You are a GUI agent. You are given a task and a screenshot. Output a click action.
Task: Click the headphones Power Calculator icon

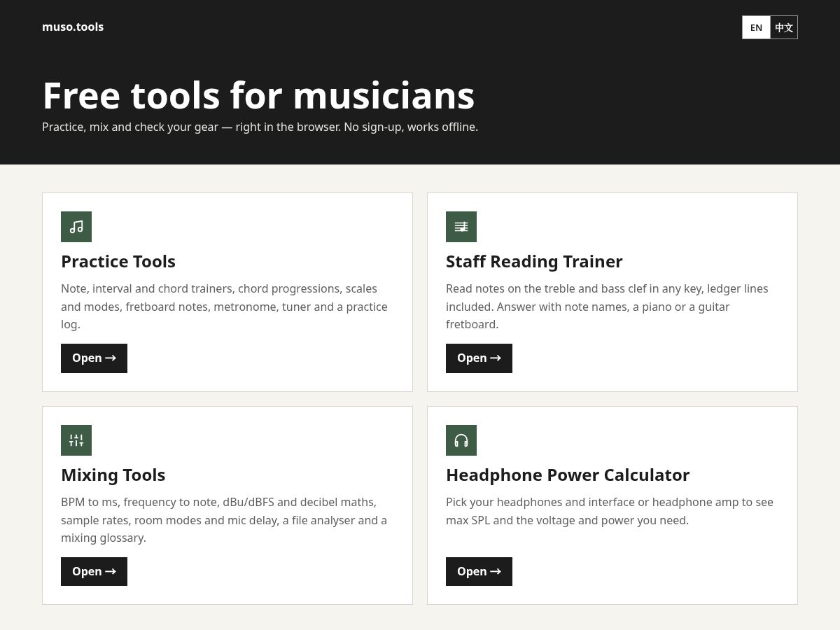(x=461, y=440)
